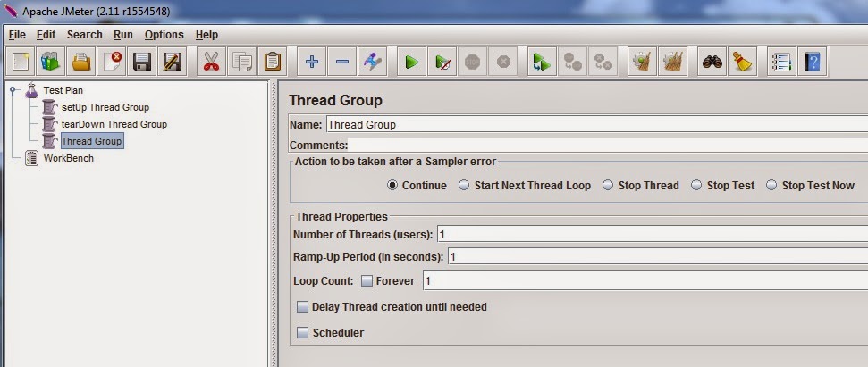Click the Clear All double-broom icon
Screen dimensions: 868x367
672,62
